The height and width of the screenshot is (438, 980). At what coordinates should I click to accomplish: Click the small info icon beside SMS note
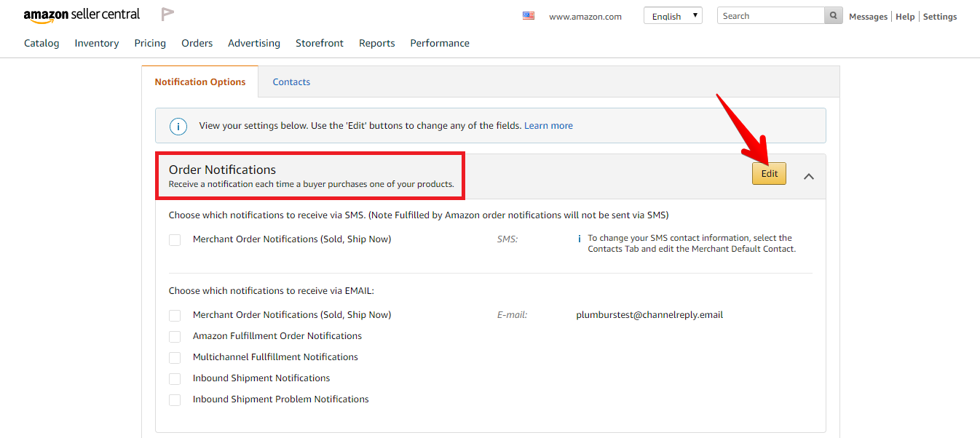pyautogui.click(x=579, y=238)
